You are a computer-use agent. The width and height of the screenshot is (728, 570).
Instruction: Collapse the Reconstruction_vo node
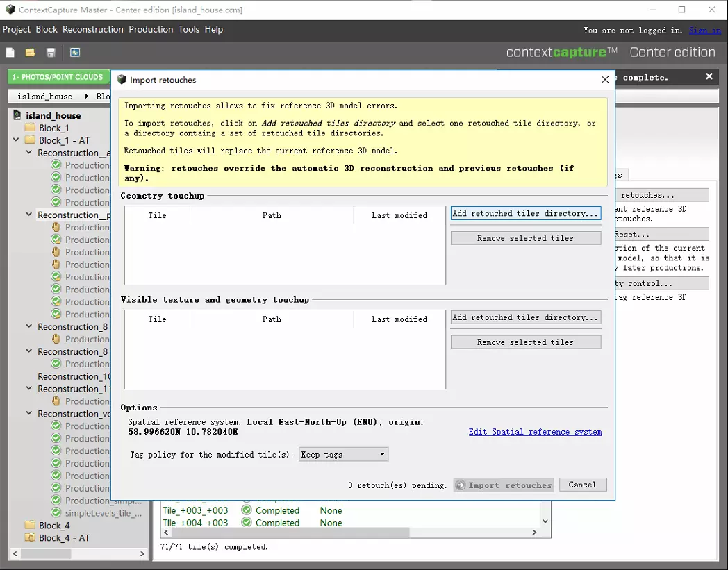click(x=28, y=412)
